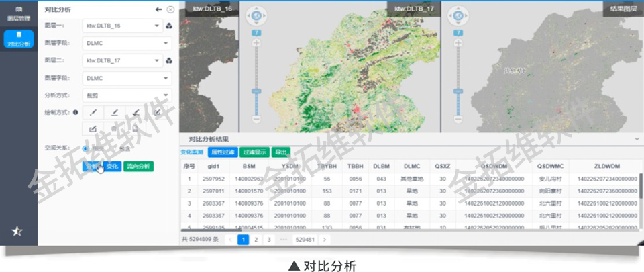Click the 绘制方式 info icon
Screen dimensions: 644x272
pos(76,112)
